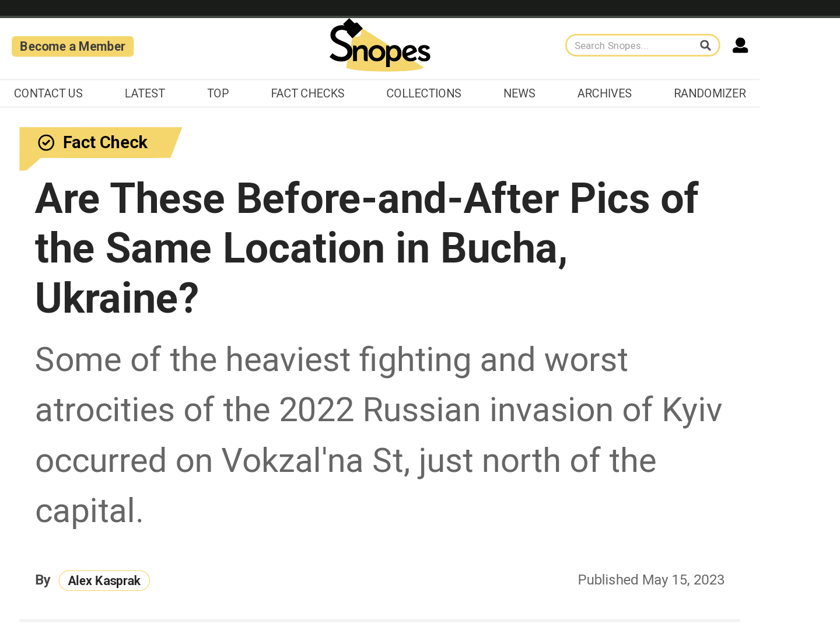The image size is (840, 630).
Task: Click the article subheadline text
Action: pyautogui.click(x=378, y=434)
